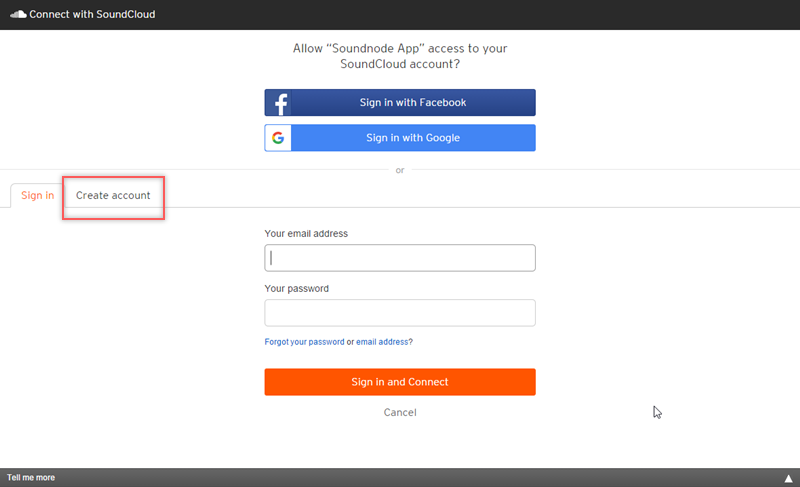Click the 'Your password' field label
The height and width of the screenshot is (487, 800).
(296, 289)
